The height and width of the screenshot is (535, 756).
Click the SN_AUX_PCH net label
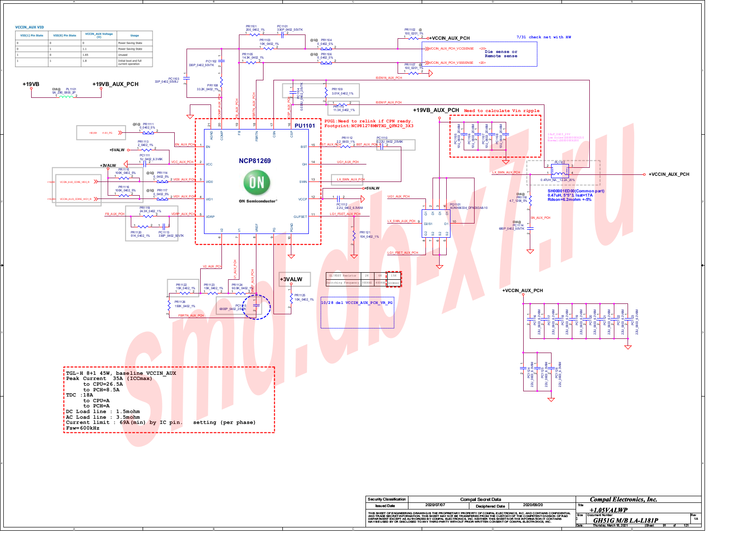pyautogui.click(x=540, y=218)
